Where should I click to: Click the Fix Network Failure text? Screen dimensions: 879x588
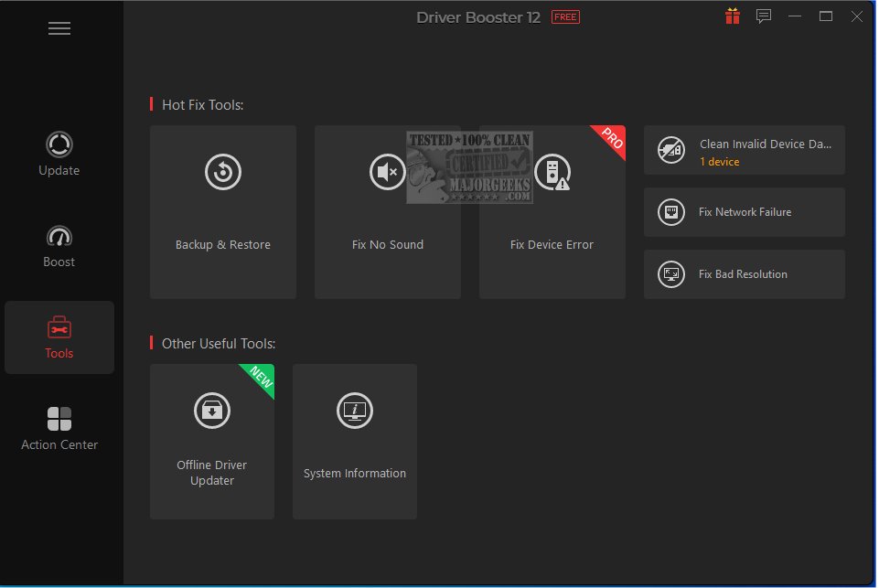coord(745,212)
